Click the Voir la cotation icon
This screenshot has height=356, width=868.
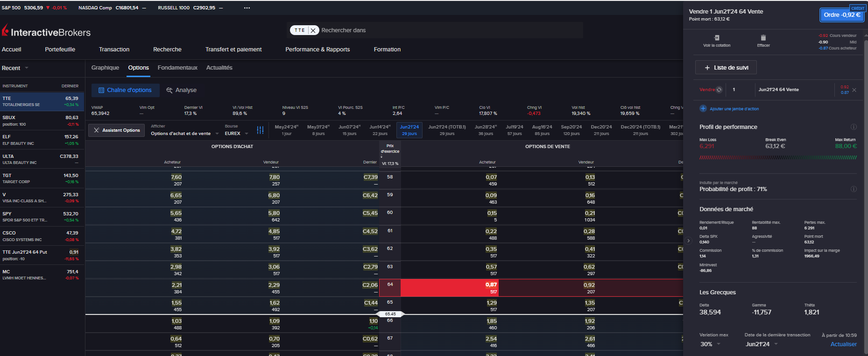[x=717, y=38]
